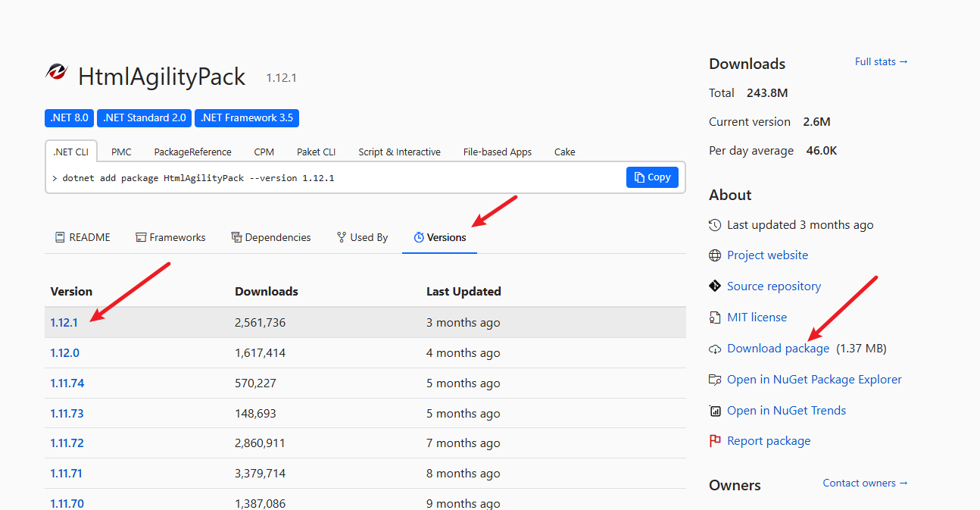
Task: Click the globe icon beside Project website
Action: [715, 255]
